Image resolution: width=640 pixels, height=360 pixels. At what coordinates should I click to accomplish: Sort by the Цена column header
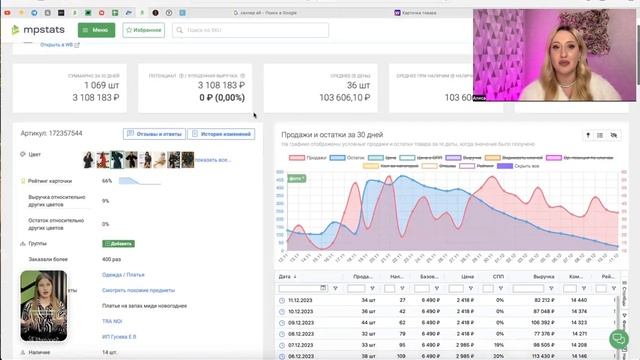(467, 276)
